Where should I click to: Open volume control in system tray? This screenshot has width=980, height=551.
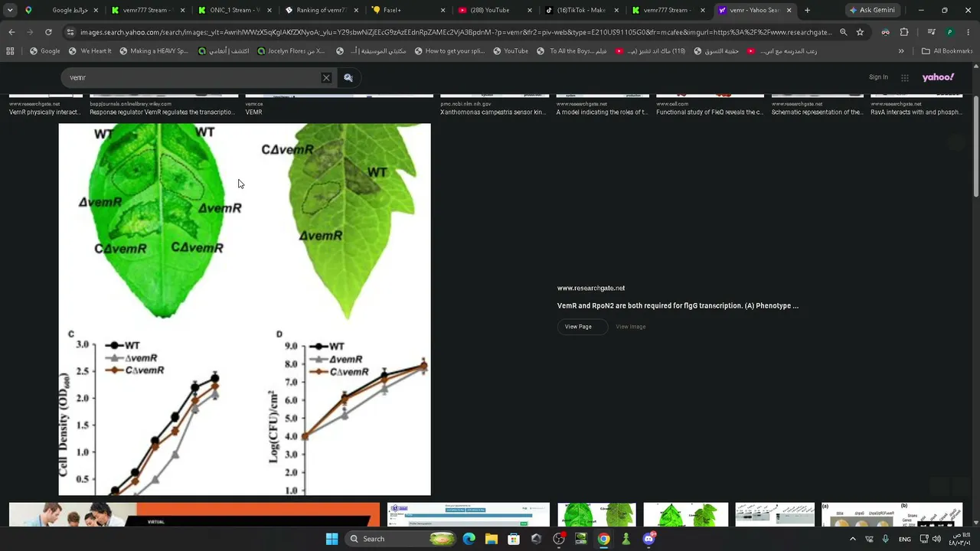(x=936, y=539)
